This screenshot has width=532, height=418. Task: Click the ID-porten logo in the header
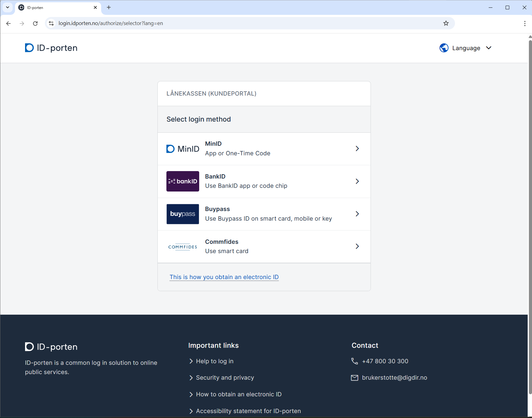click(50, 48)
